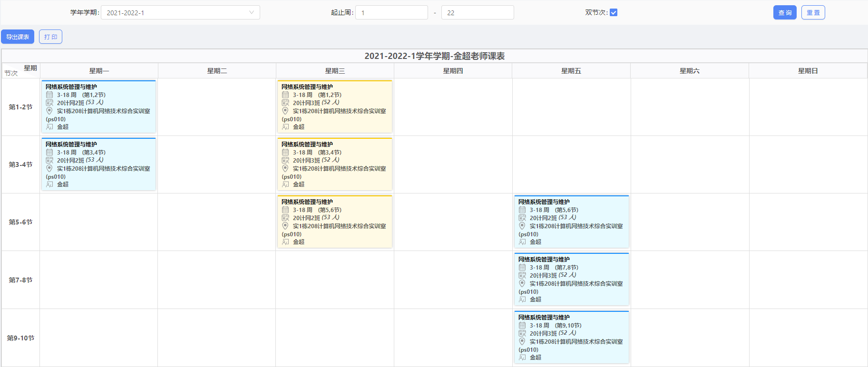The image size is (868, 367).
Task: Click location pin icon in Monday 第1-2节 card
Action: (x=49, y=111)
